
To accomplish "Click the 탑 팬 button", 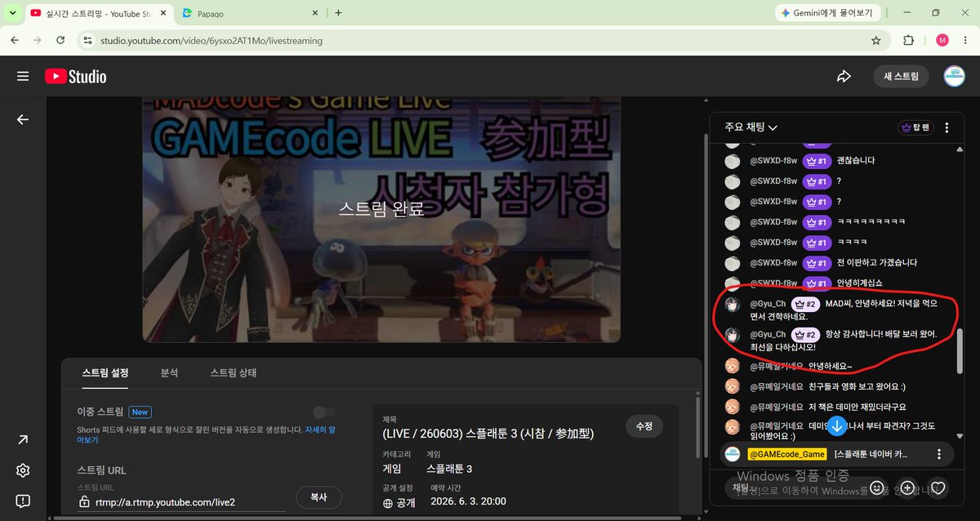I will (915, 127).
